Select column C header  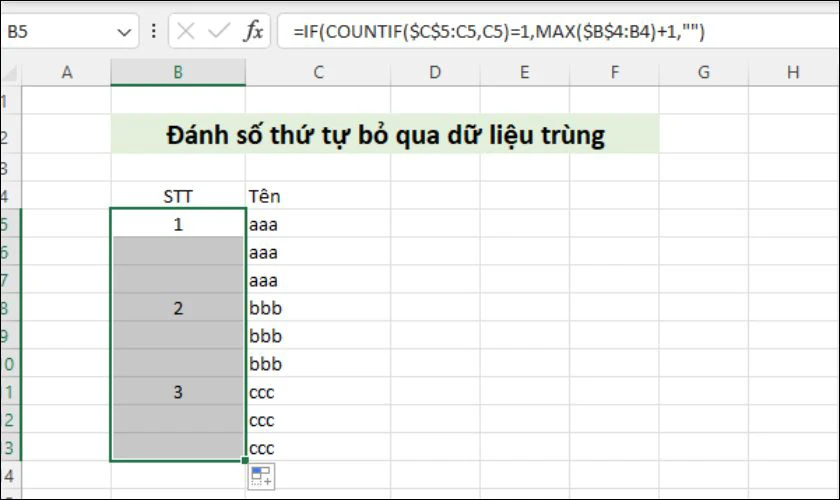pos(318,72)
